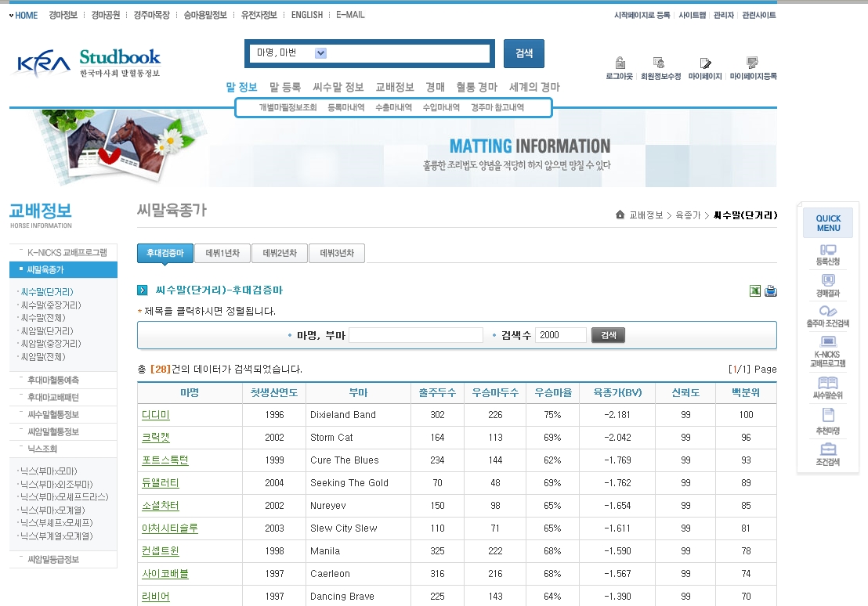Switch to the 데뷔1년차 tab
Image resolution: width=868 pixels, height=606 pixels.
(222, 254)
